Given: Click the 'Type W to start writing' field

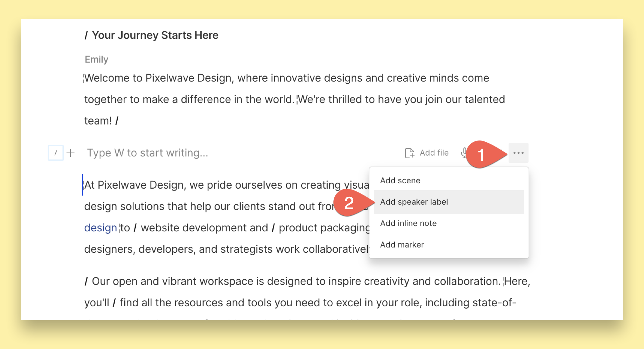Looking at the screenshot, I should 147,153.
